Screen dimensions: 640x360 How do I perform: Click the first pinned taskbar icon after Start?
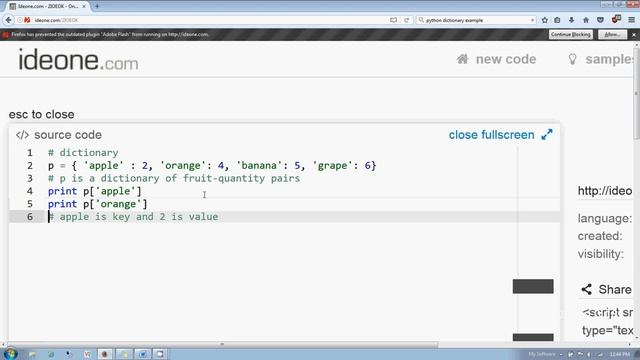[32, 354]
